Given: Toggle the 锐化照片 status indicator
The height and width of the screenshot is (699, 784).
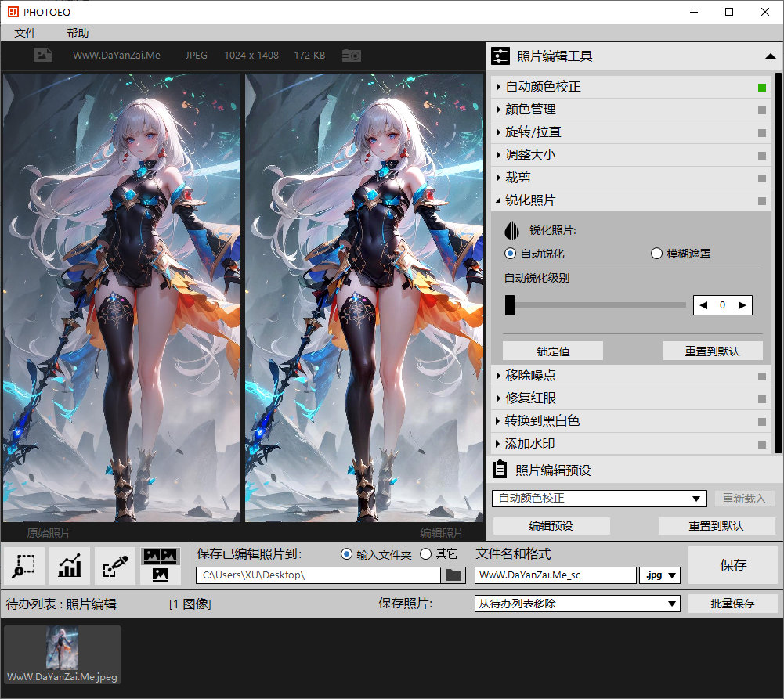Looking at the screenshot, I should tap(761, 201).
